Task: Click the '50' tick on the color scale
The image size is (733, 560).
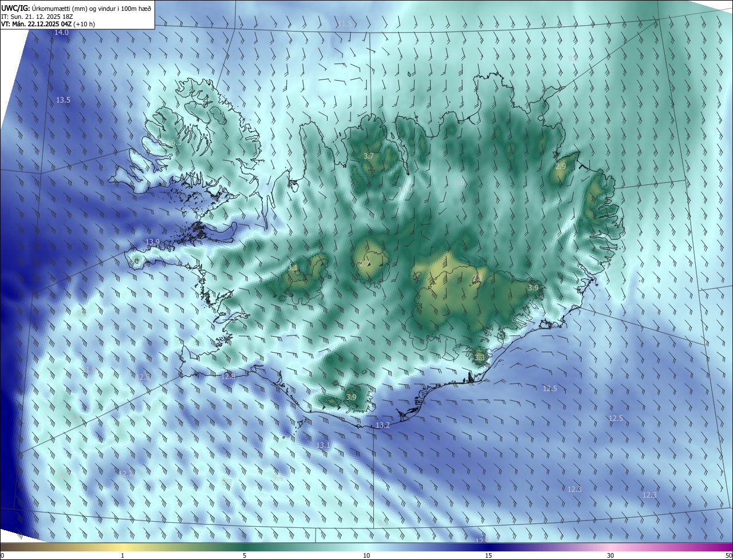Action: (728, 555)
